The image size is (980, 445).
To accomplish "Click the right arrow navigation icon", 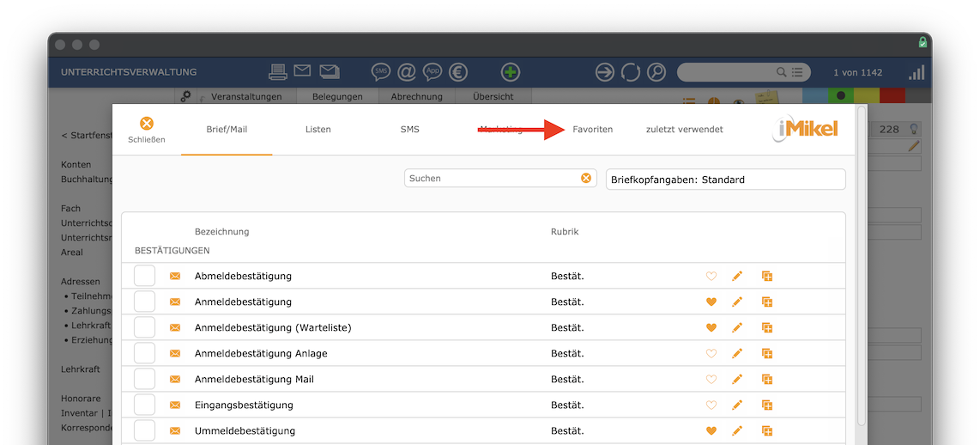I will point(604,72).
